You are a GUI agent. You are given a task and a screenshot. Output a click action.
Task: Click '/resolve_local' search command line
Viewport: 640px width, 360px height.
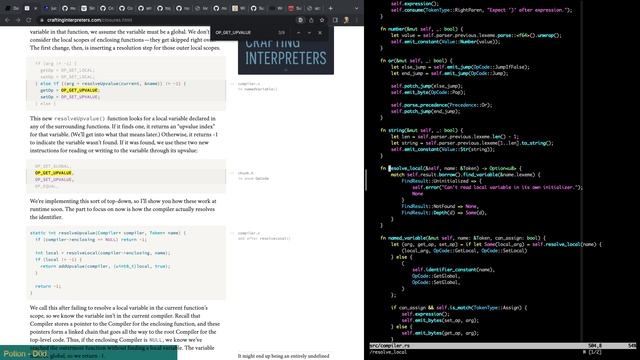[x=388, y=352]
